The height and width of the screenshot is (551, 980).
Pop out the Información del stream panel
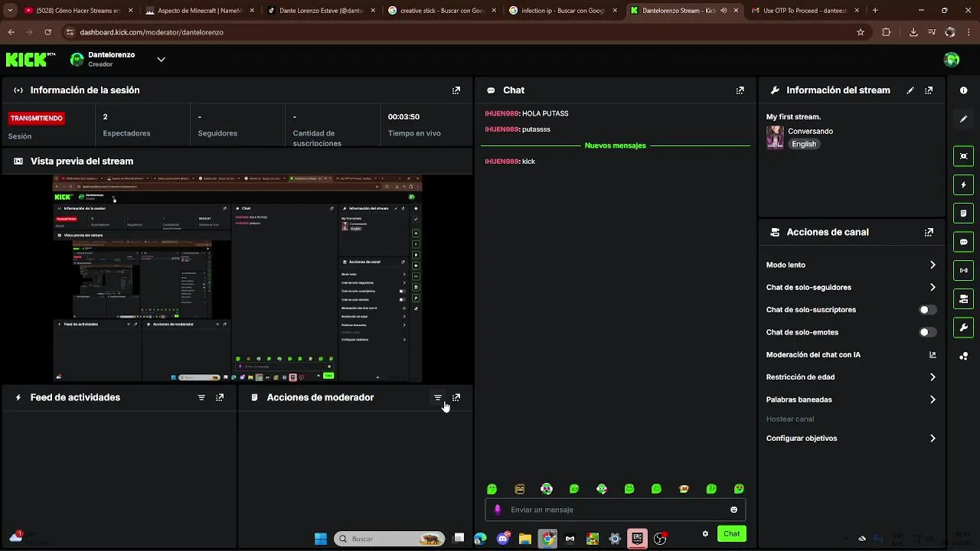click(x=929, y=90)
